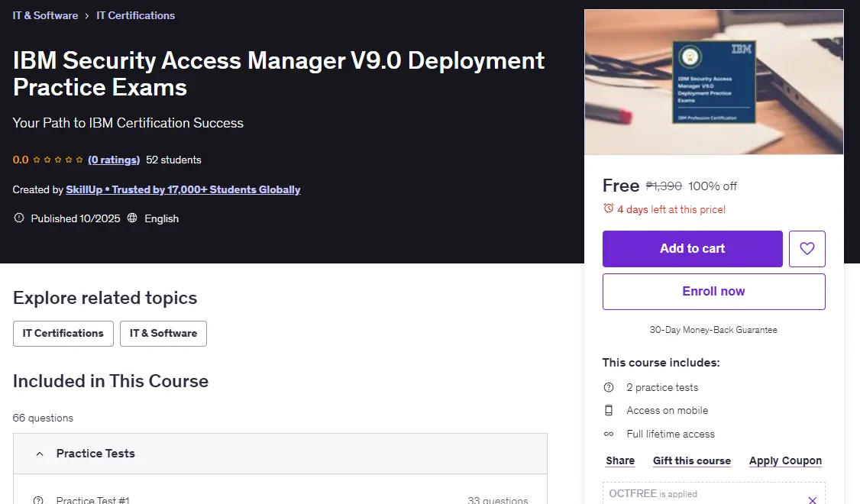This screenshot has height=504, width=860.
Task: Click Apply Coupon
Action: pos(785,460)
